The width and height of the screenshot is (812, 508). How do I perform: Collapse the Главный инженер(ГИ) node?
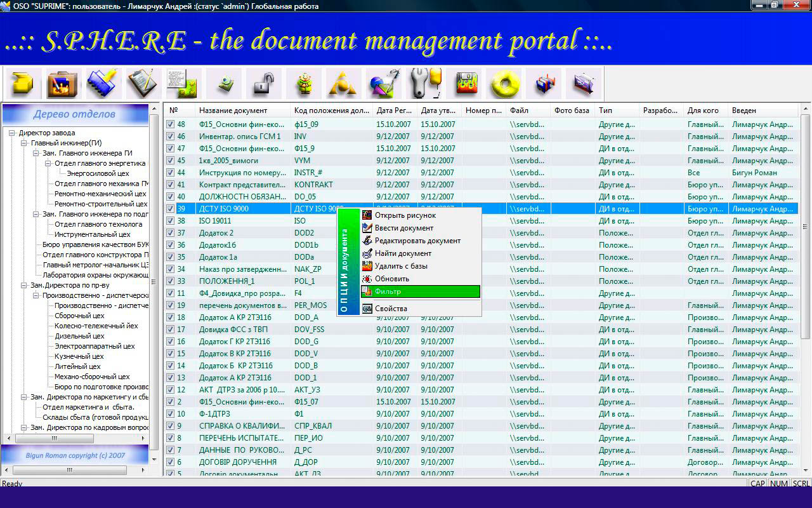24,143
